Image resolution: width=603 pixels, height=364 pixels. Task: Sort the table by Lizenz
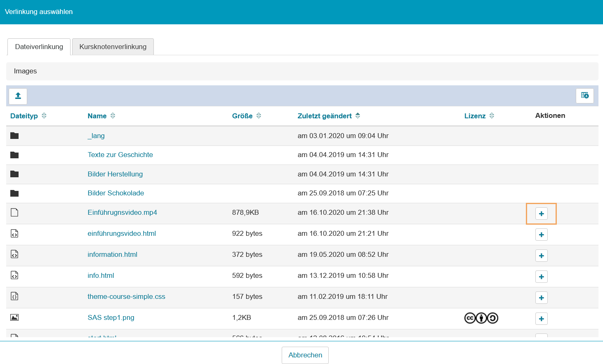[x=479, y=116]
